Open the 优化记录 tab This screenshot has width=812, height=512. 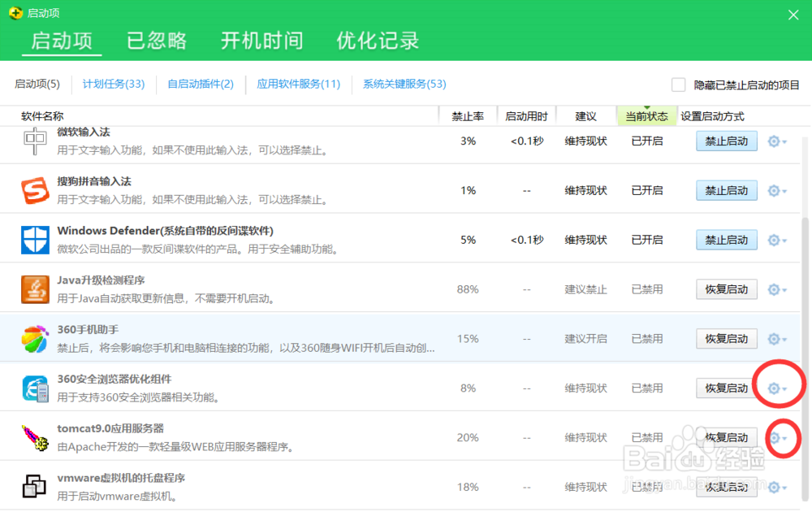point(378,41)
